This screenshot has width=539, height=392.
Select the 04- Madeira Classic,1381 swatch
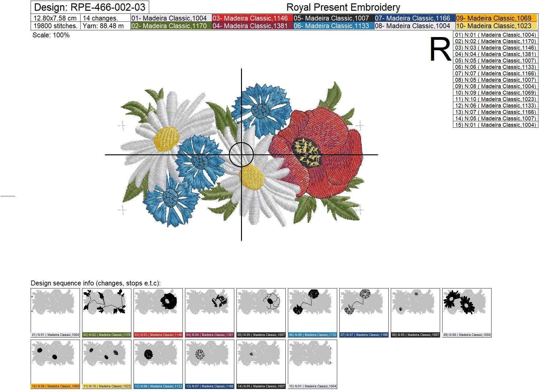[252, 26]
